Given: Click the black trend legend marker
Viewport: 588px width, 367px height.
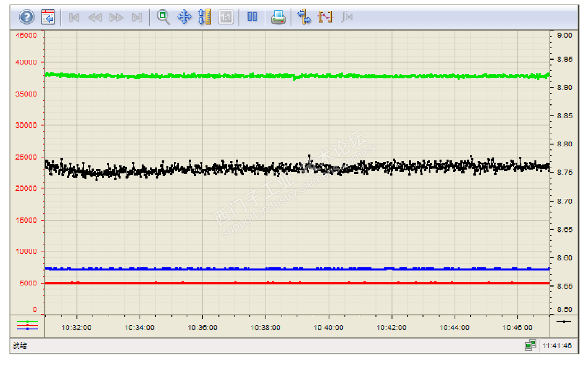Looking at the screenshot, I should (564, 322).
